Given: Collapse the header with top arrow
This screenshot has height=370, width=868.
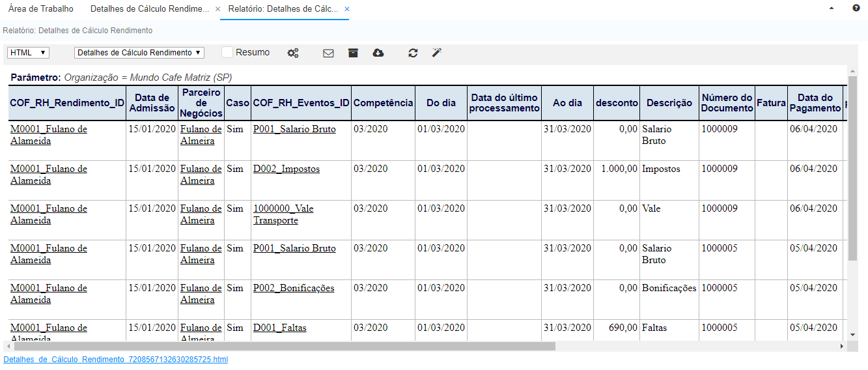Looking at the screenshot, I should 832,8.
